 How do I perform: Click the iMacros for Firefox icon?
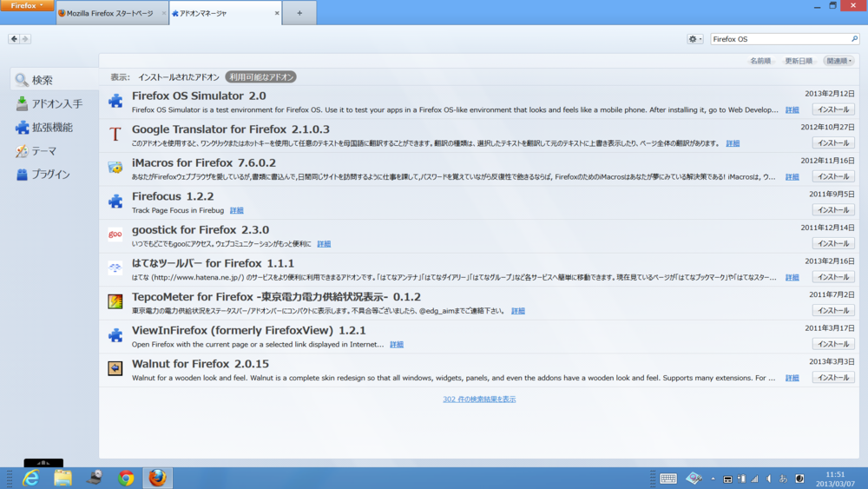[115, 168]
